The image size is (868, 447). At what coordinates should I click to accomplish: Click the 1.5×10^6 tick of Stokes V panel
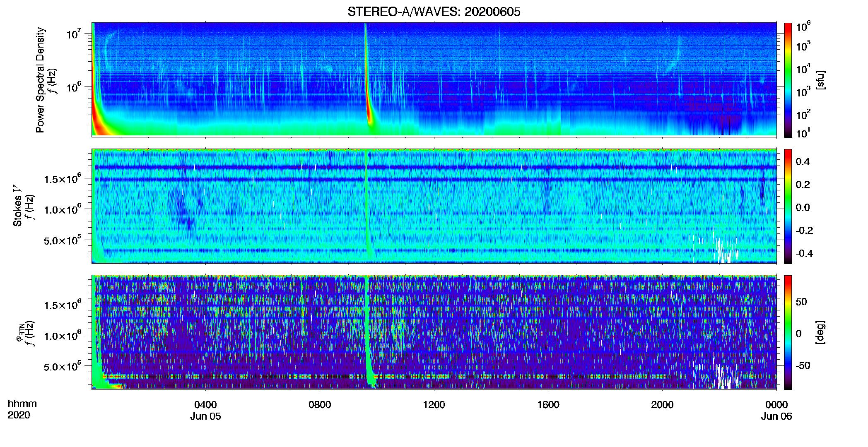(63, 178)
